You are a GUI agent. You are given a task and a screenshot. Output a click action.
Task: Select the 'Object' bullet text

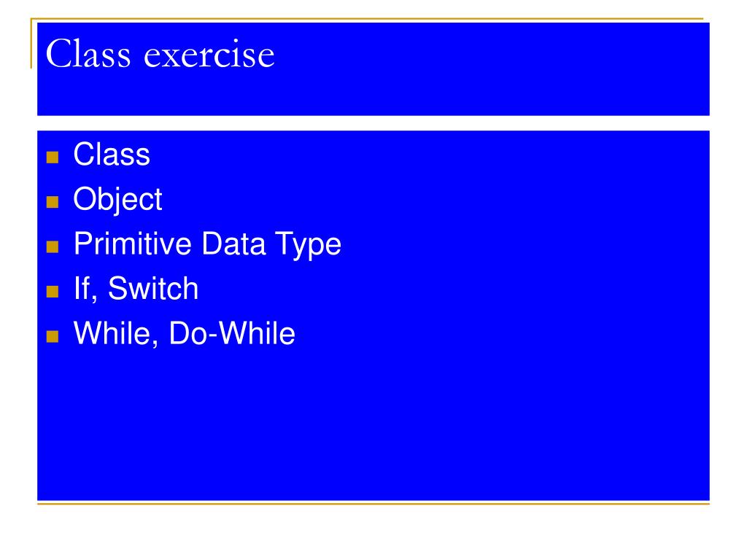[117, 200]
